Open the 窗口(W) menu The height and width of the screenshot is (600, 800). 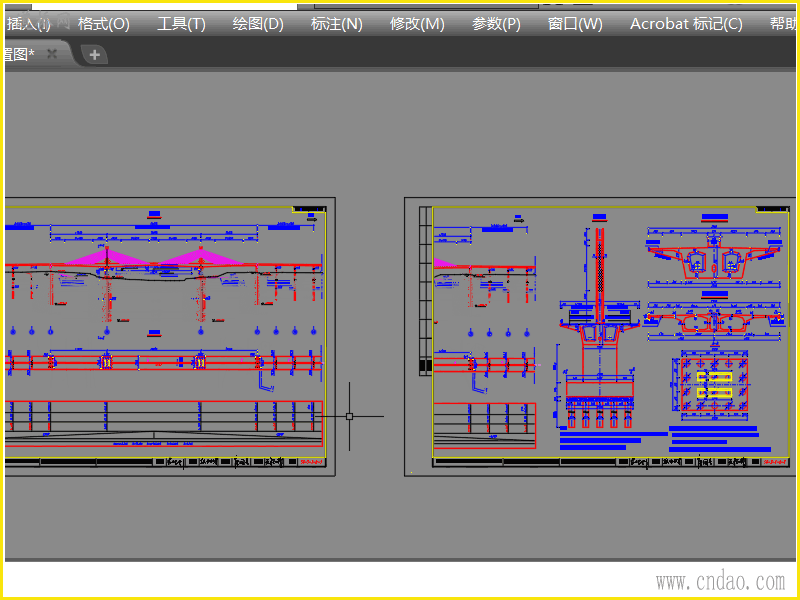pos(575,24)
